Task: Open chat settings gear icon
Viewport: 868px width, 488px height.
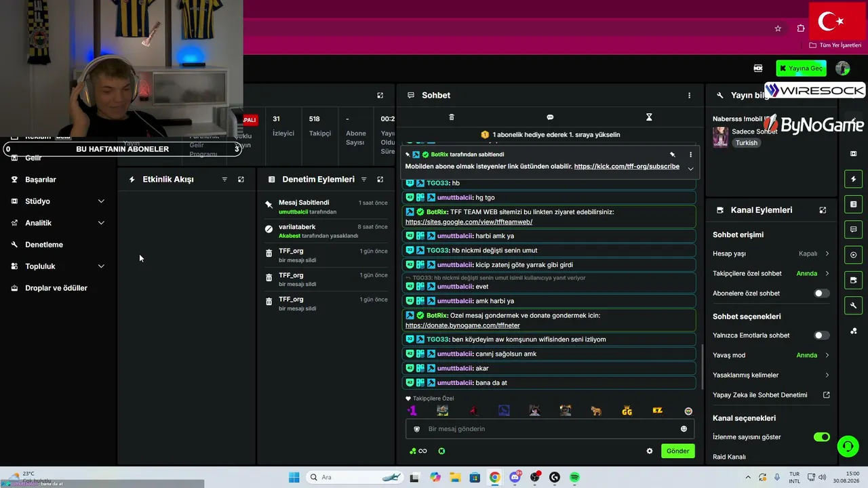Action: pyautogui.click(x=650, y=451)
